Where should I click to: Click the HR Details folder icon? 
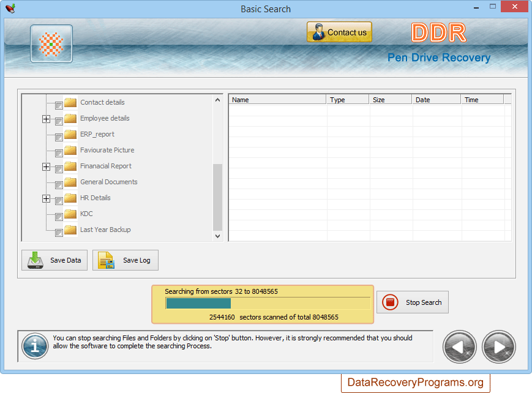click(70, 198)
